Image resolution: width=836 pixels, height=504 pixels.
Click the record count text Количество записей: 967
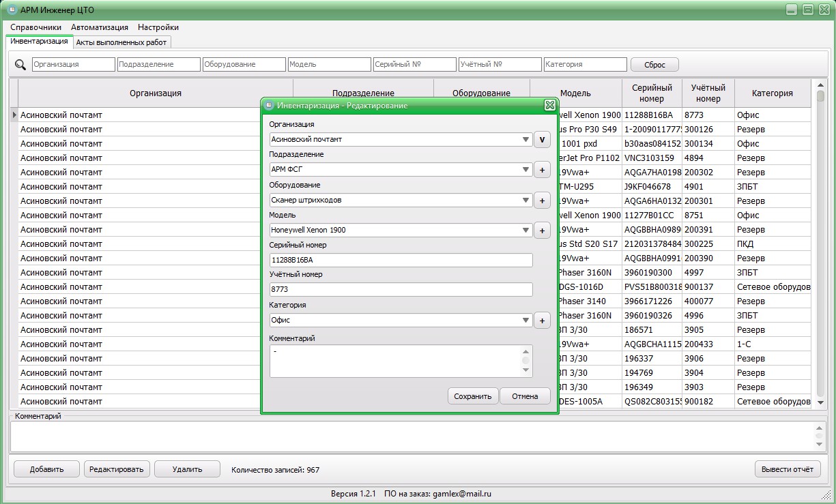coord(275,470)
